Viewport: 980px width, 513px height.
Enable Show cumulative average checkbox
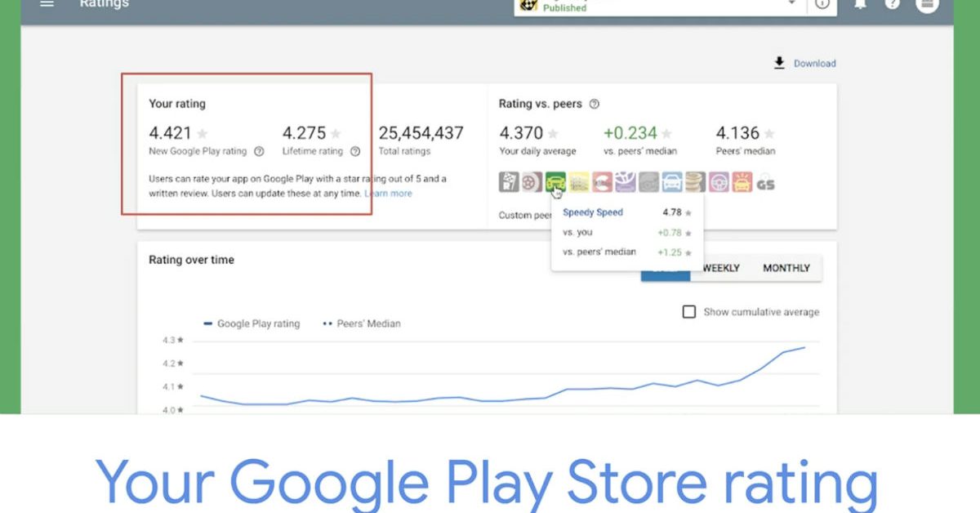(689, 312)
